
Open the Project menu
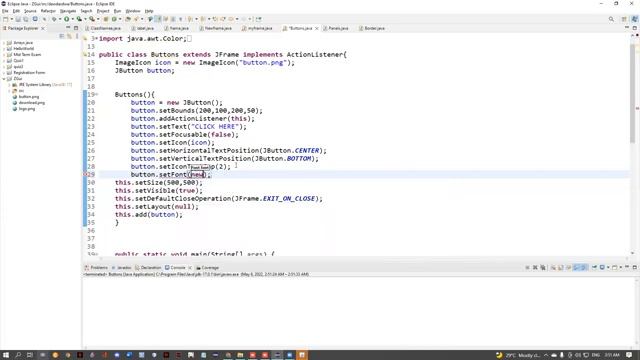103,11
